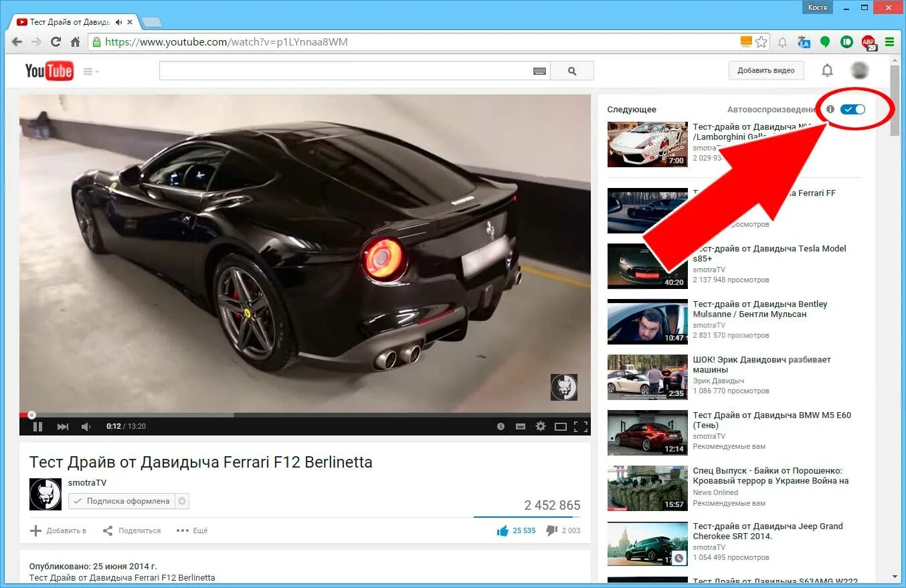This screenshot has width=906, height=588.
Task: Open the Adblock Plus extension icon
Action: (869, 43)
